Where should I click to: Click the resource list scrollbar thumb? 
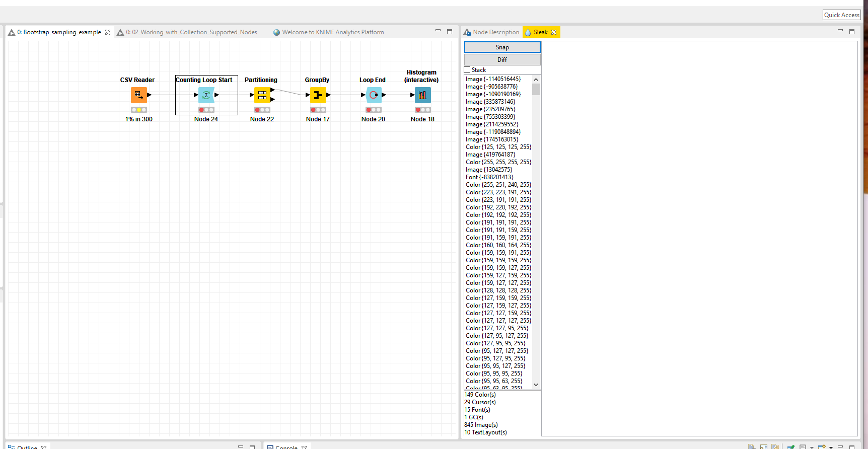536,89
